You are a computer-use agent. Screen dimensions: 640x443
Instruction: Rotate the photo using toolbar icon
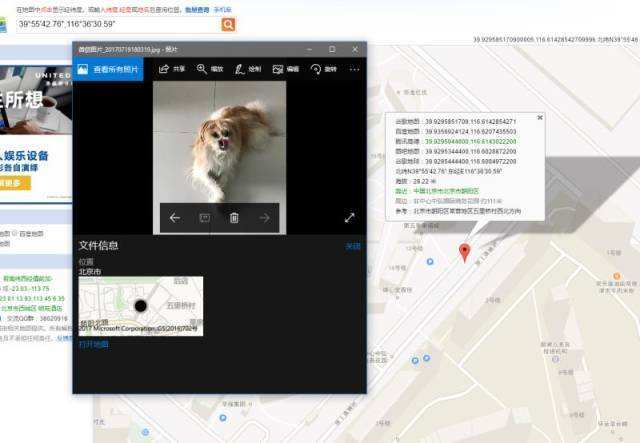click(x=323, y=69)
